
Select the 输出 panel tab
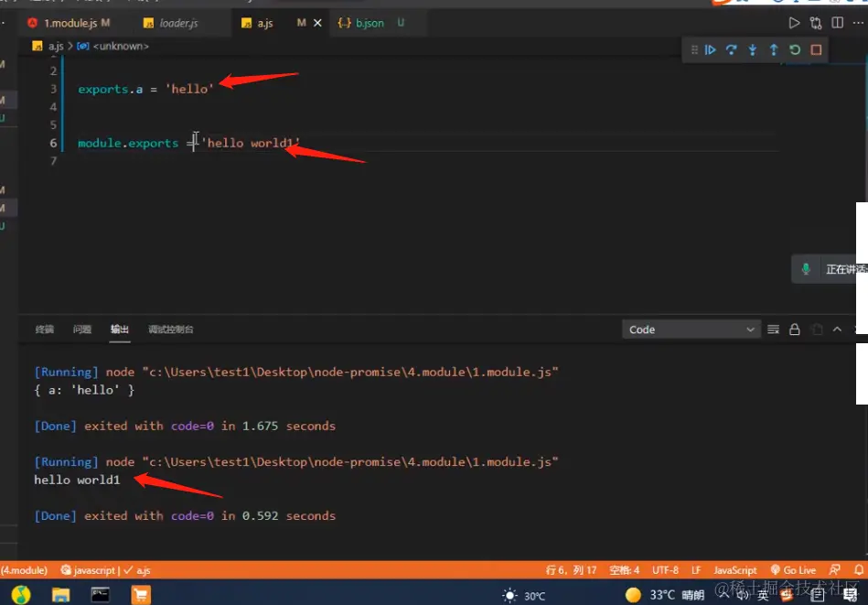pos(120,330)
